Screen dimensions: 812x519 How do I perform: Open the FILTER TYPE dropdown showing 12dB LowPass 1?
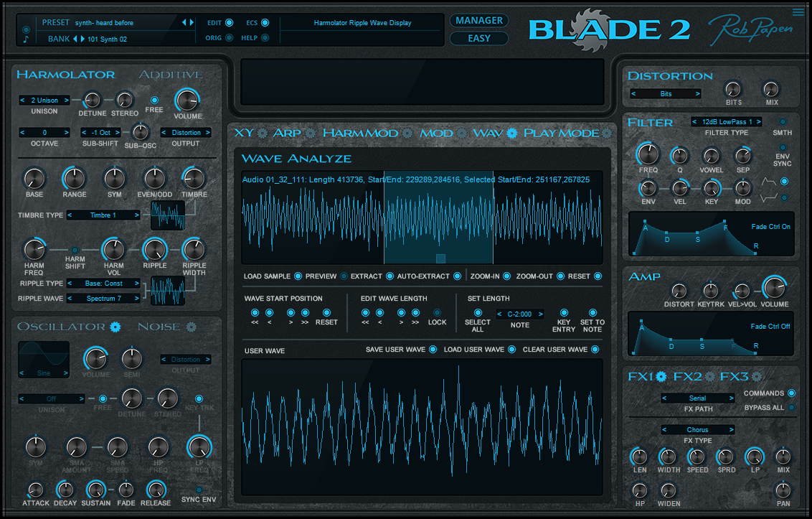(x=726, y=122)
